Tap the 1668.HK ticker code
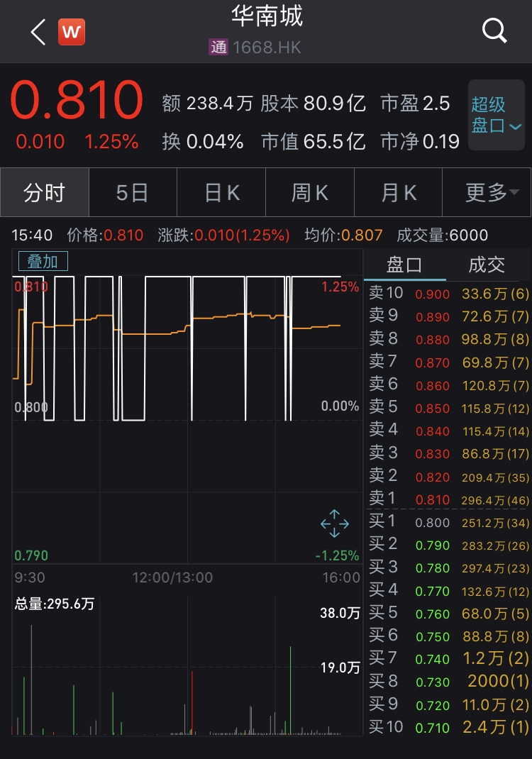532x759 pixels. (x=267, y=48)
